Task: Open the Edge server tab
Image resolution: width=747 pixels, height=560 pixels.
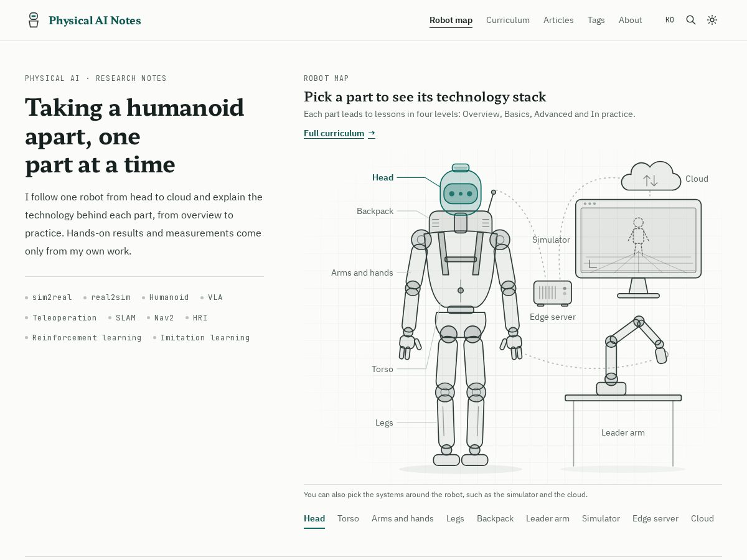Action: click(655, 518)
